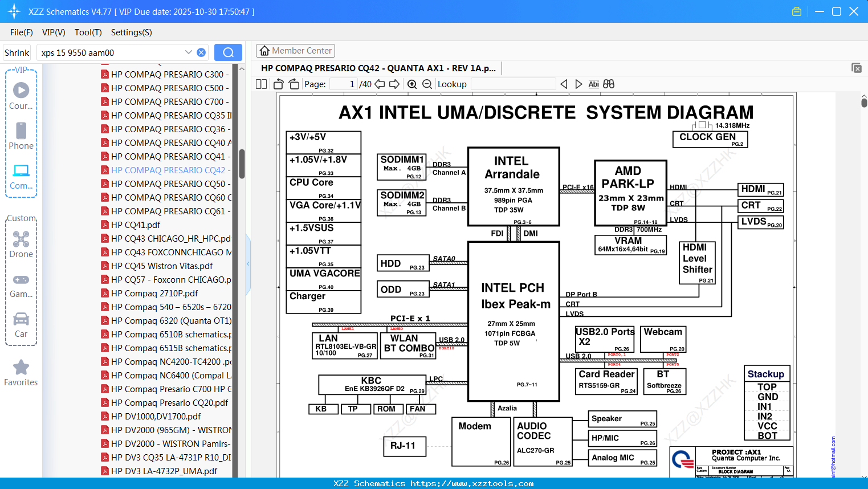Image resolution: width=868 pixels, height=489 pixels.
Task: Open HP DV1000,DV1700.pdf
Action: point(151,416)
